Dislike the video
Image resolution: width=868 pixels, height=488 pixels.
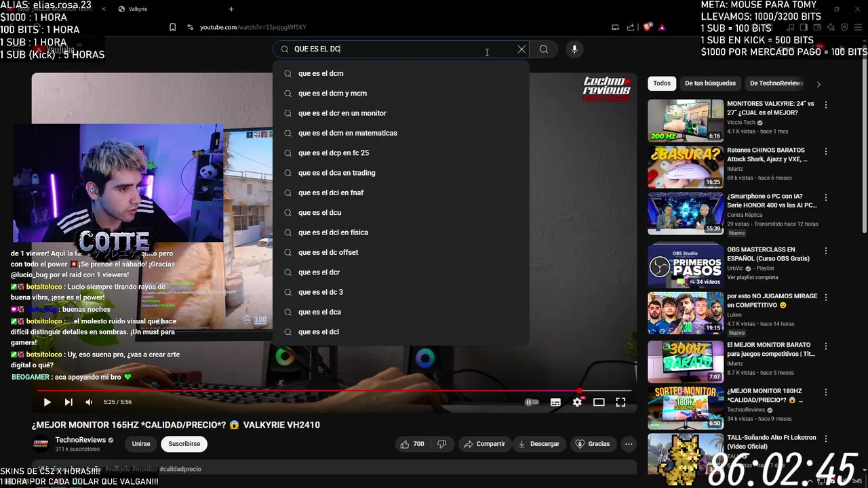tap(442, 444)
